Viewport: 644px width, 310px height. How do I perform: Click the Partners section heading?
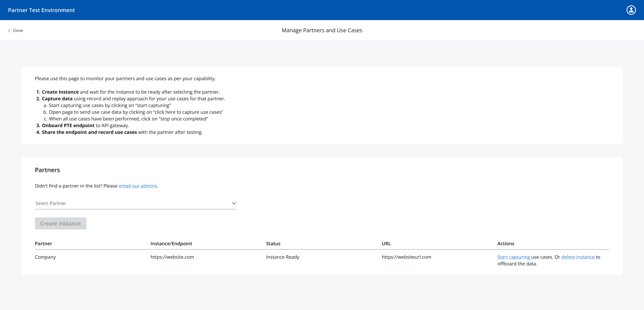47,170
